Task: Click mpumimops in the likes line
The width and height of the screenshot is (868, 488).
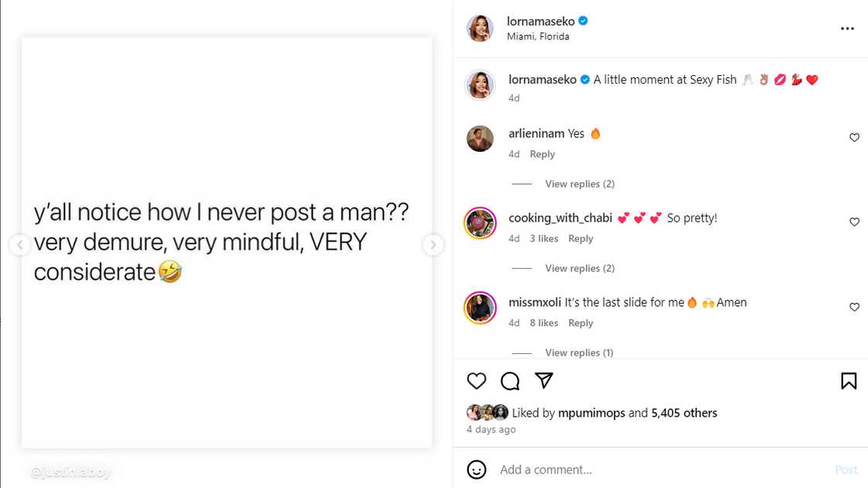Action: coord(591,413)
